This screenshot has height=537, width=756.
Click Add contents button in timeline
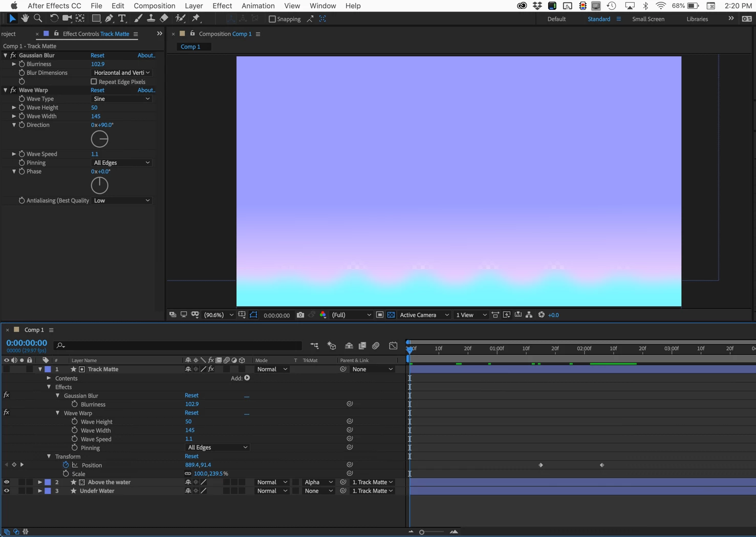tap(247, 378)
